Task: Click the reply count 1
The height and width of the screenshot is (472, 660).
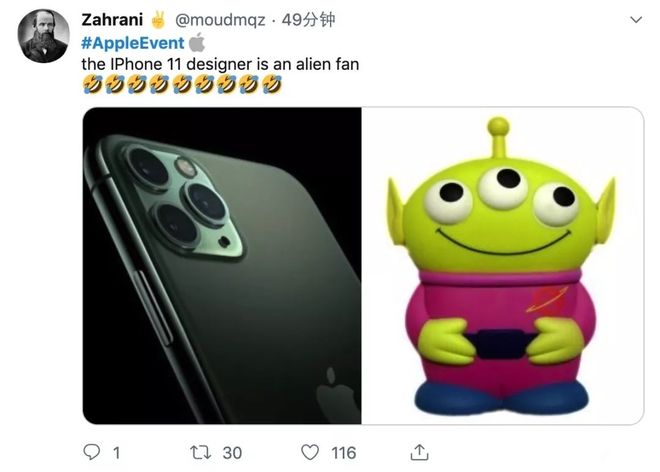Action: (x=117, y=453)
